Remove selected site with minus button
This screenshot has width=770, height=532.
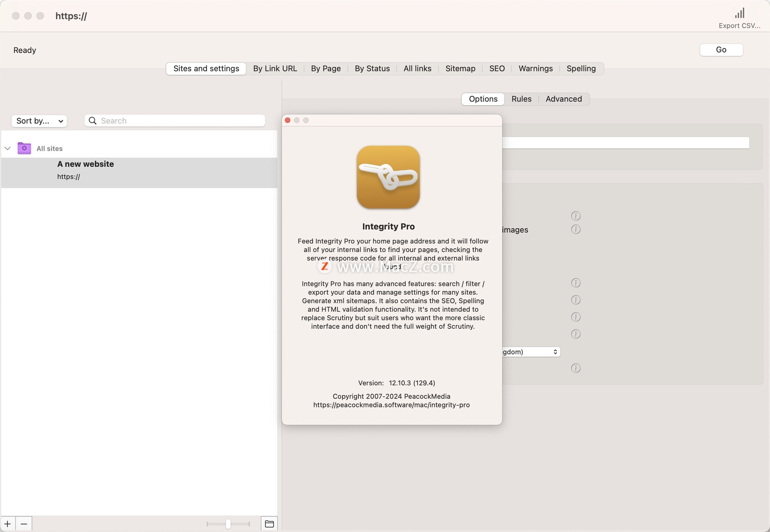tap(24, 524)
